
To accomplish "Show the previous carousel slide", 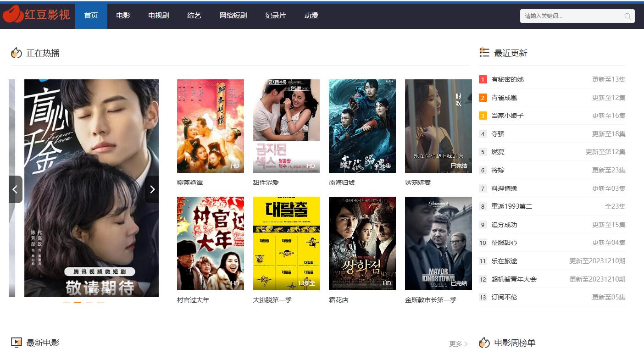I will pos(15,189).
